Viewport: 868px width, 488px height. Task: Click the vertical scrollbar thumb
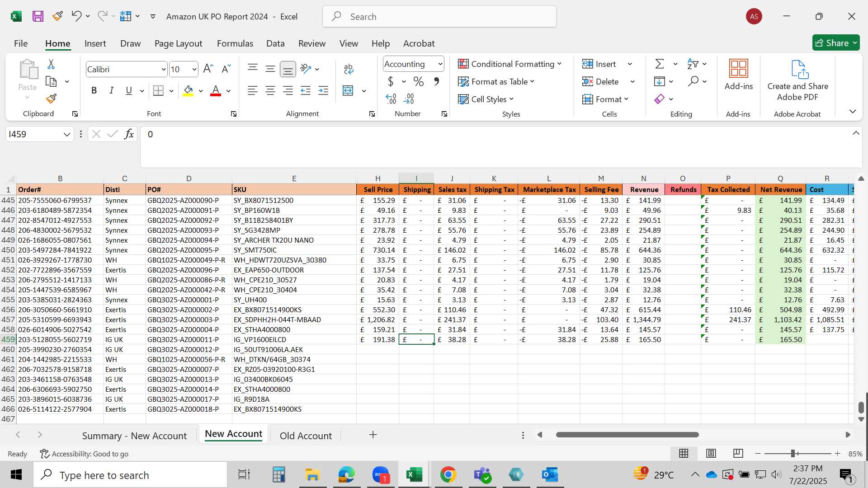point(861,407)
